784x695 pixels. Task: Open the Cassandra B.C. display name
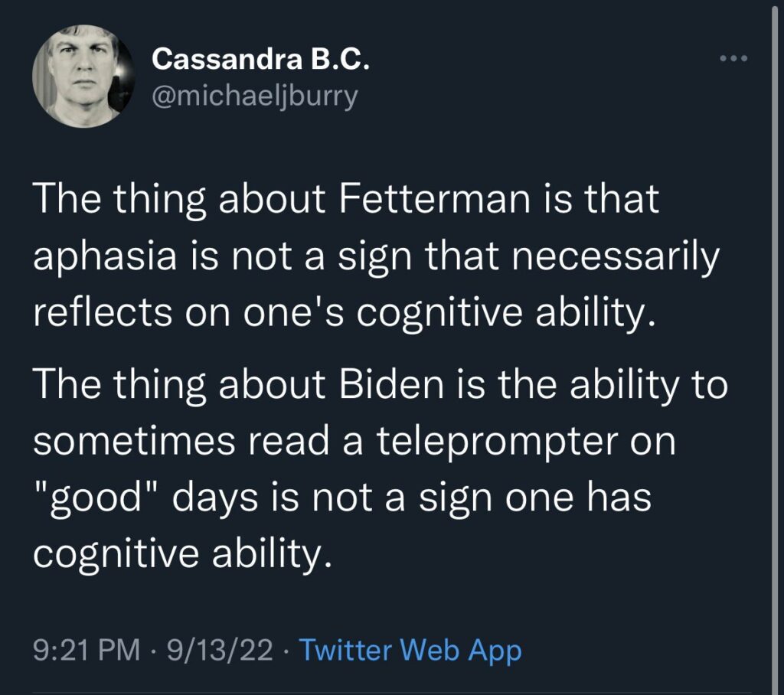click(260, 60)
